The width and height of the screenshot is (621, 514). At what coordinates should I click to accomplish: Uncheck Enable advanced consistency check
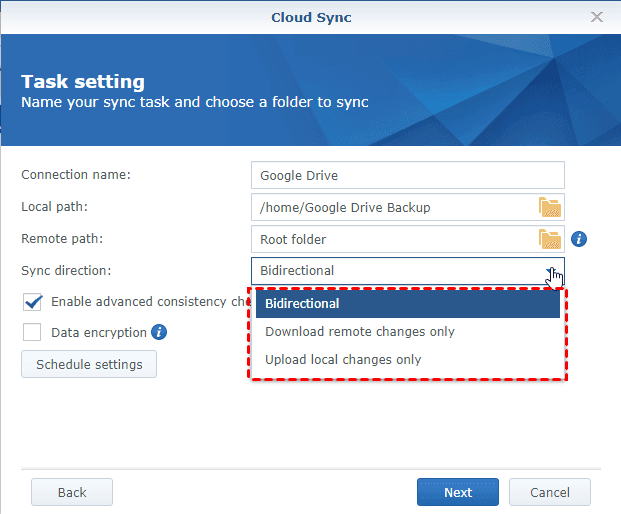[33, 301]
